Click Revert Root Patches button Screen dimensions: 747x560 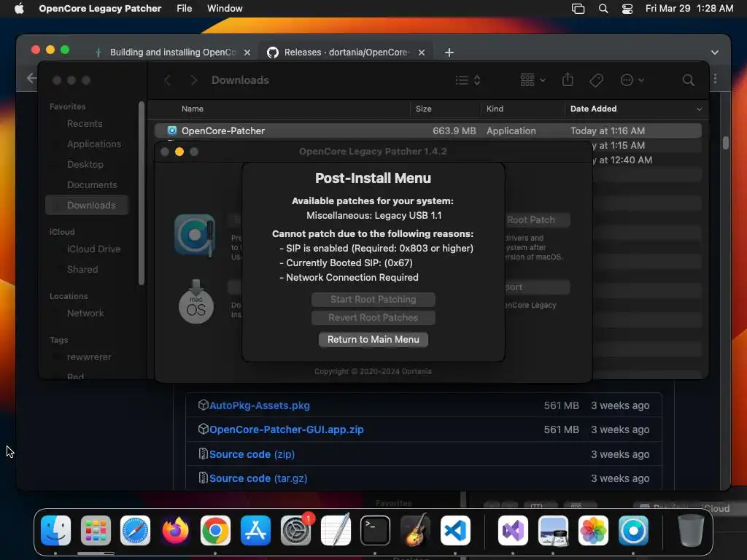[x=373, y=318]
